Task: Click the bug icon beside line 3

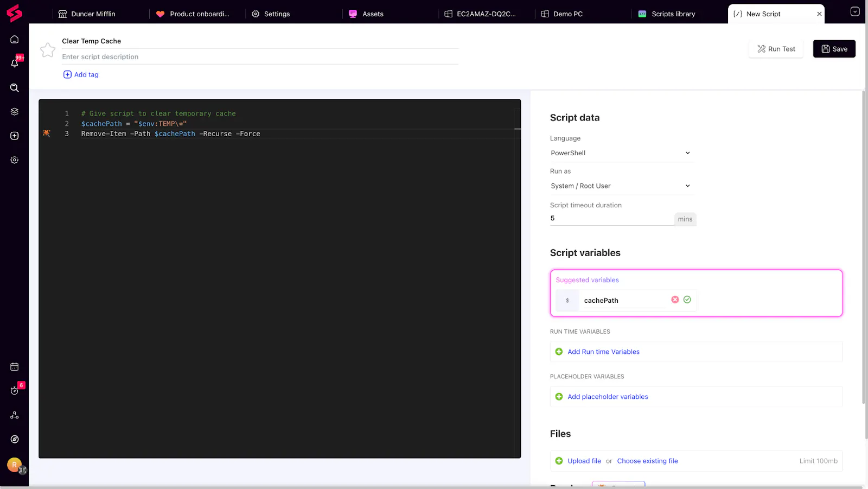Action: pyautogui.click(x=47, y=133)
